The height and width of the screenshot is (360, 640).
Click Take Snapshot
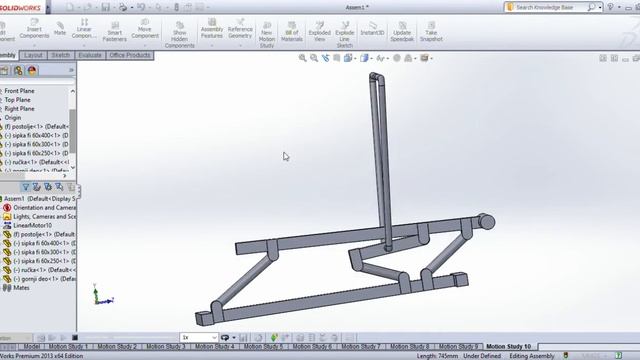pos(431,32)
